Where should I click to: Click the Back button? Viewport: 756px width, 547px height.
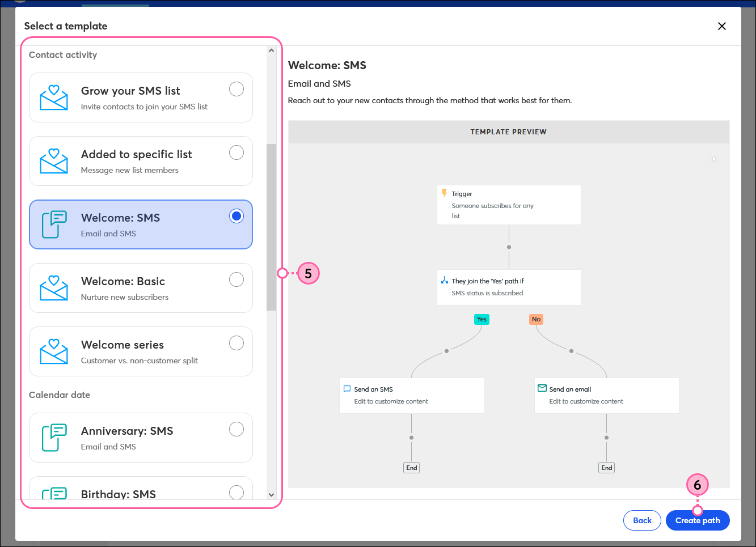click(x=642, y=520)
